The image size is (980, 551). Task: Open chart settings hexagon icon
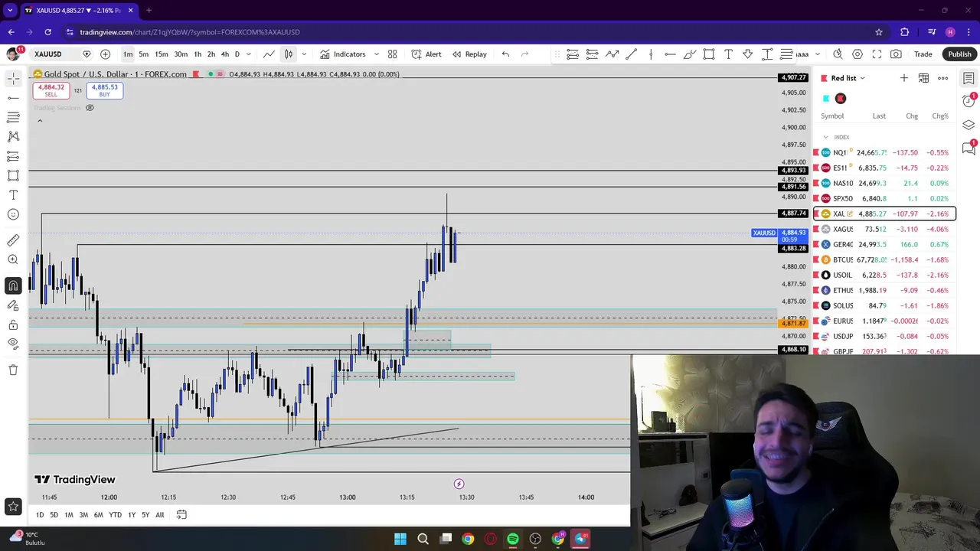(857, 54)
